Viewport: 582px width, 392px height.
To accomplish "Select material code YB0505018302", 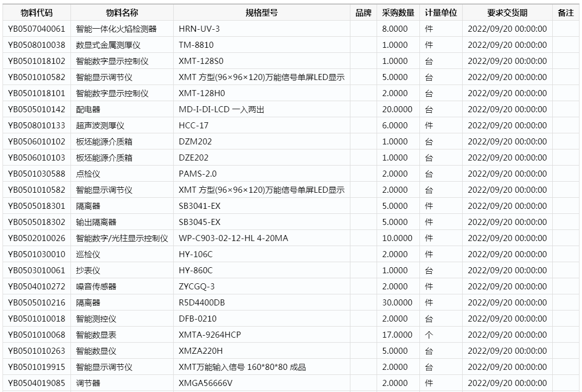I will point(37,222).
